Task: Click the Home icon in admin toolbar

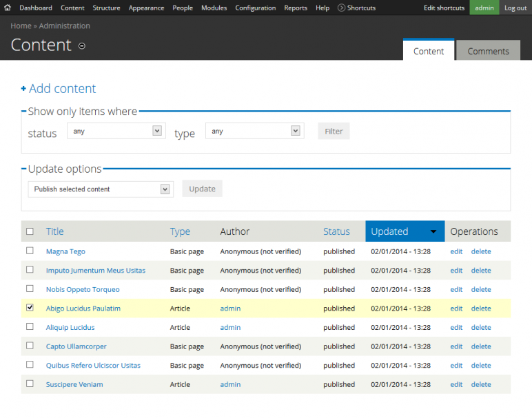Action: [8, 8]
